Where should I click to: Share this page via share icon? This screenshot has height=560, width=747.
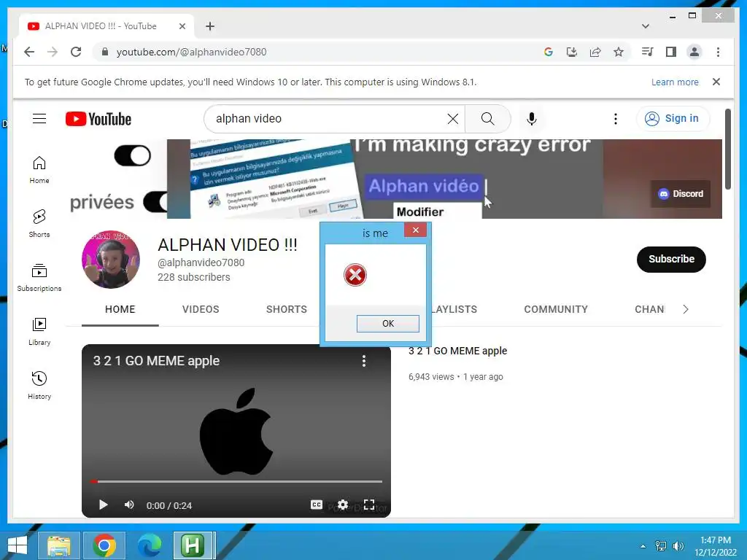[x=595, y=52]
